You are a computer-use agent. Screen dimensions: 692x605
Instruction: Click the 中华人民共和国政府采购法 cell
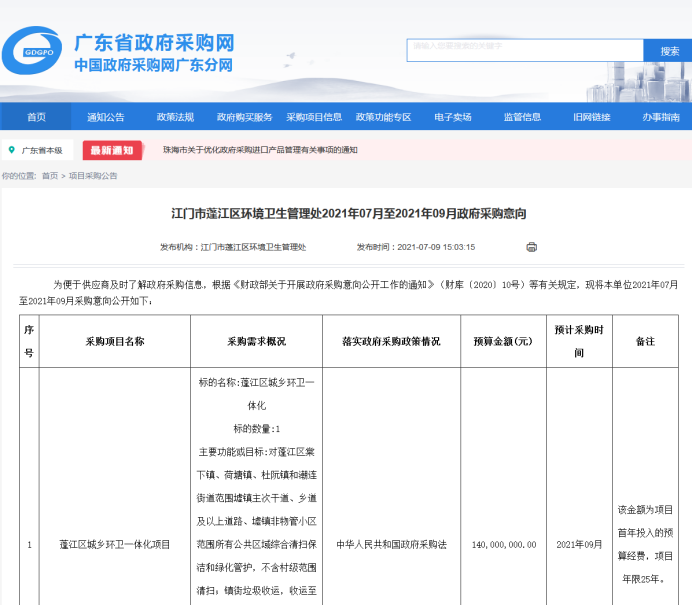point(391,545)
